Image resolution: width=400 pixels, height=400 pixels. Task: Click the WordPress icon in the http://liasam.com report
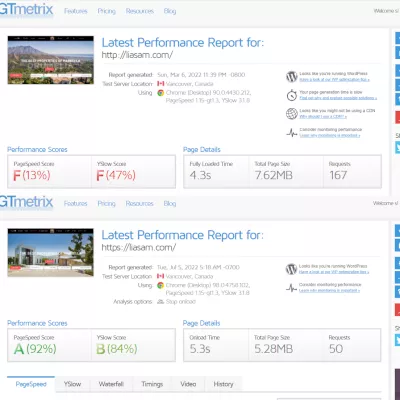tap(292, 77)
